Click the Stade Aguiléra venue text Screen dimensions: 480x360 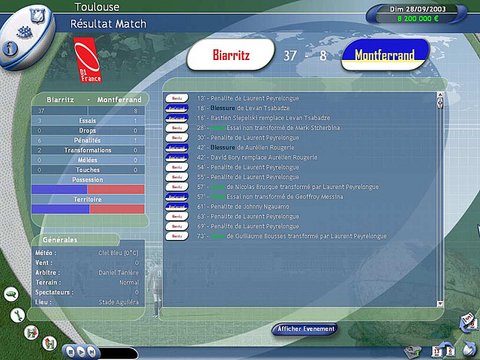(118, 302)
